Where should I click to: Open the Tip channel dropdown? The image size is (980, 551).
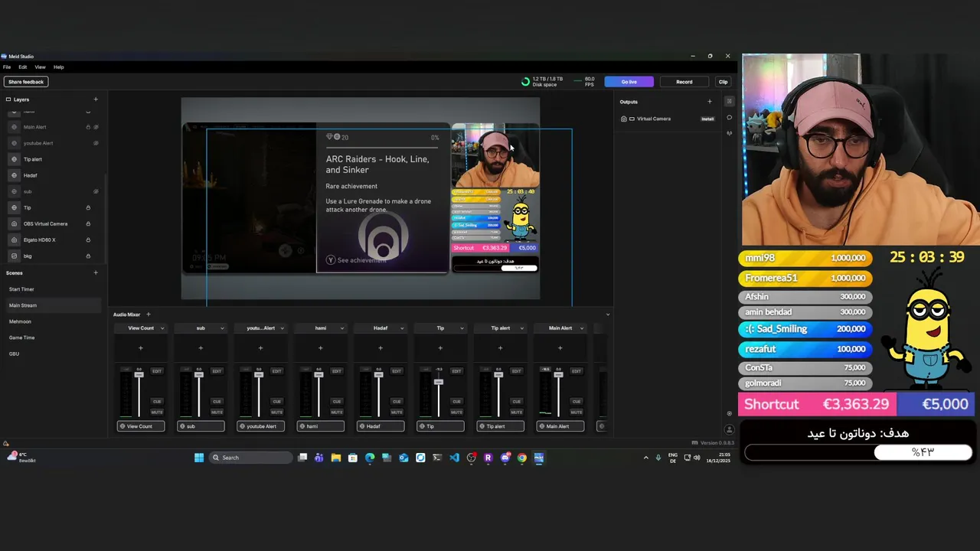(x=462, y=328)
